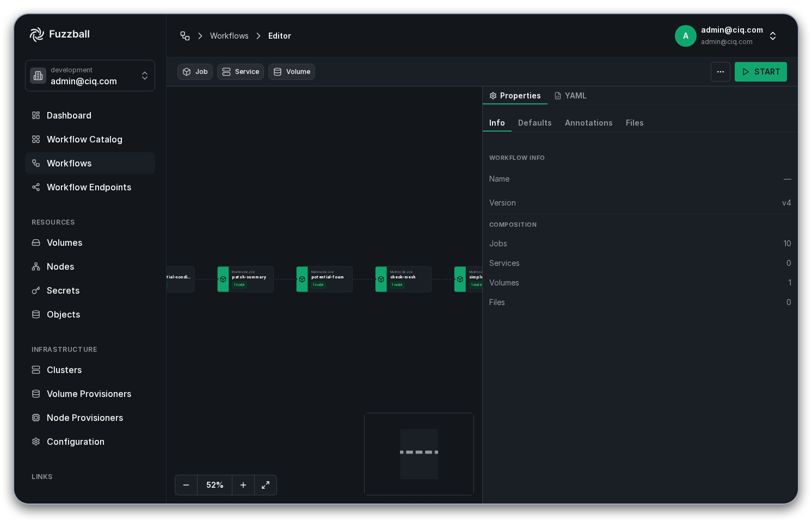This screenshot has width=812, height=522.
Task: Select the potential-foam node label
Action: 328,277
